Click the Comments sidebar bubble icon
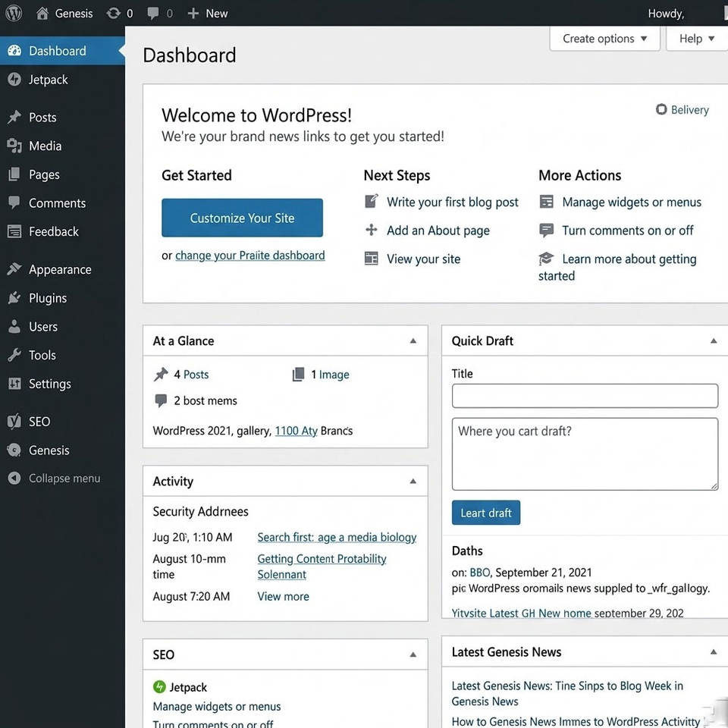Image resolution: width=728 pixels, height=728 pixels. 14,202
